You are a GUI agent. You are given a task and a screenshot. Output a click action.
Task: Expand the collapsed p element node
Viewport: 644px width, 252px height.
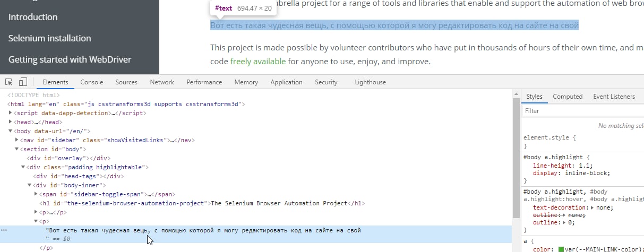point(36,212)
